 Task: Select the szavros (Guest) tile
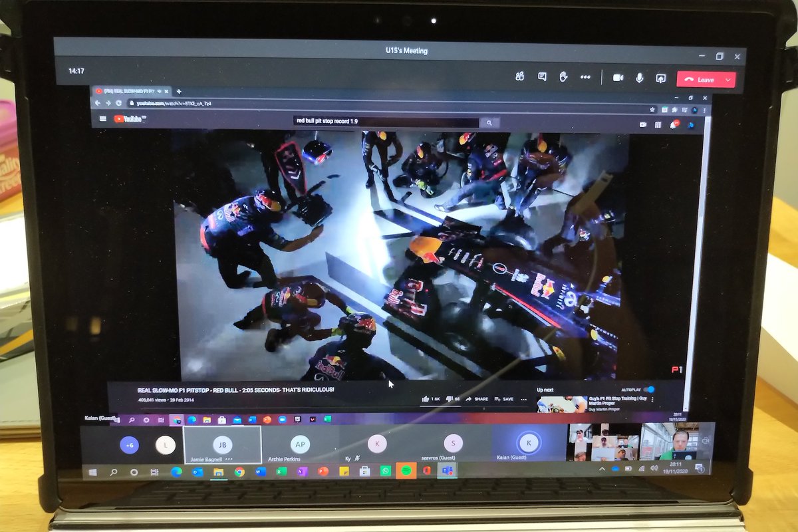pos(454,444)
